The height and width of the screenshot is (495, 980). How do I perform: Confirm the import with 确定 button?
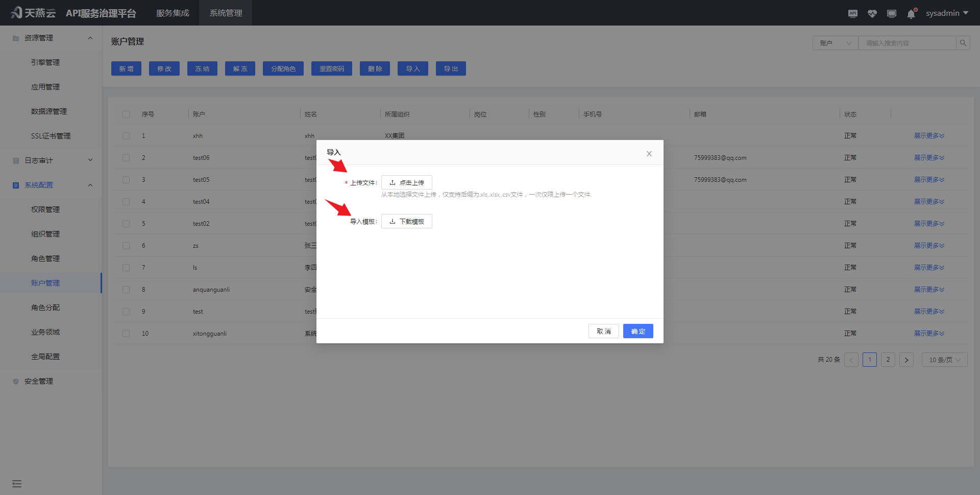638,331
